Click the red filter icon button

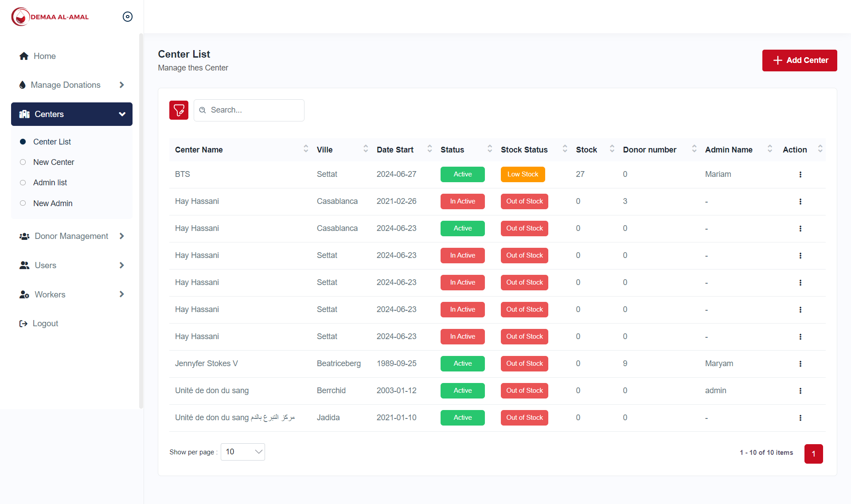(179, 110)
